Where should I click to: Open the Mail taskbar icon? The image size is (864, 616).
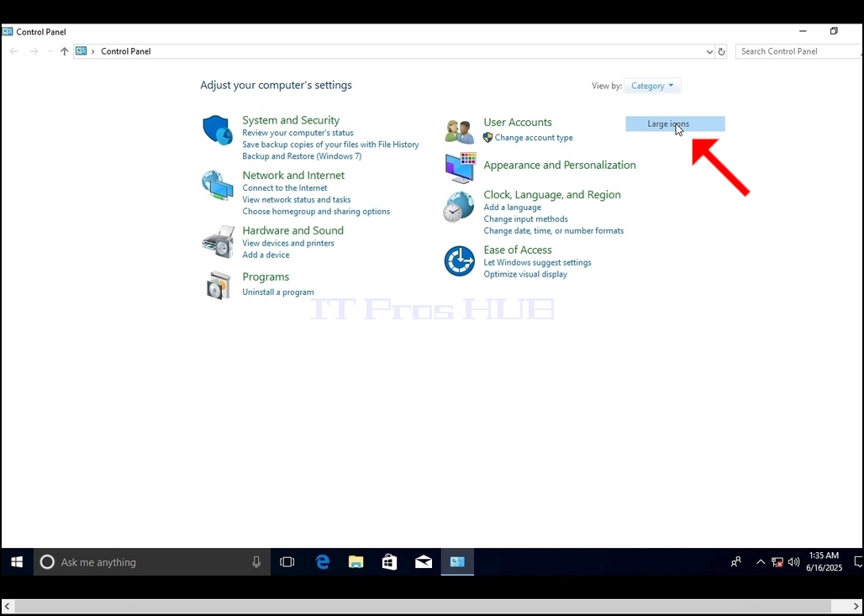click(424, 562)
